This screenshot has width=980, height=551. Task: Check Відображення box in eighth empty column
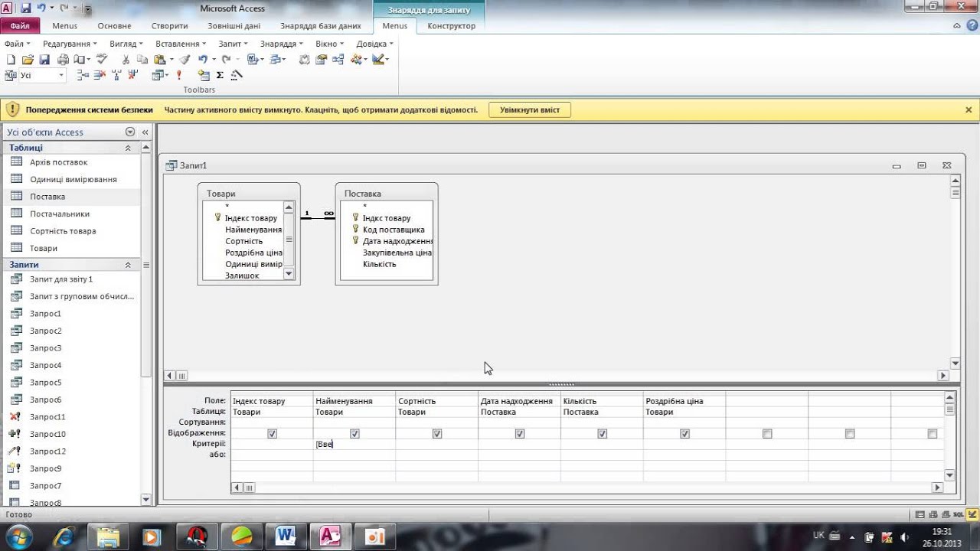850,434
